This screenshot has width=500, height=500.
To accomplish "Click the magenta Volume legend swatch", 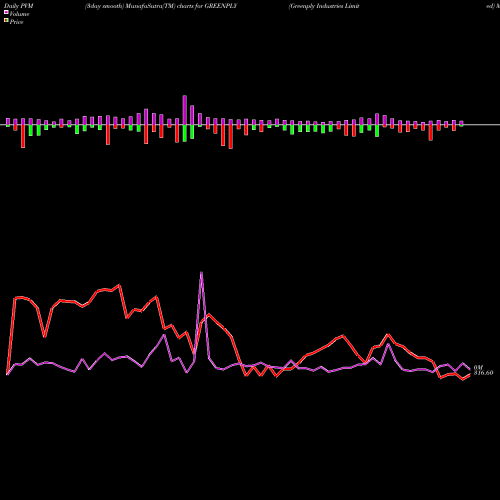I will [x=6, y=13].
